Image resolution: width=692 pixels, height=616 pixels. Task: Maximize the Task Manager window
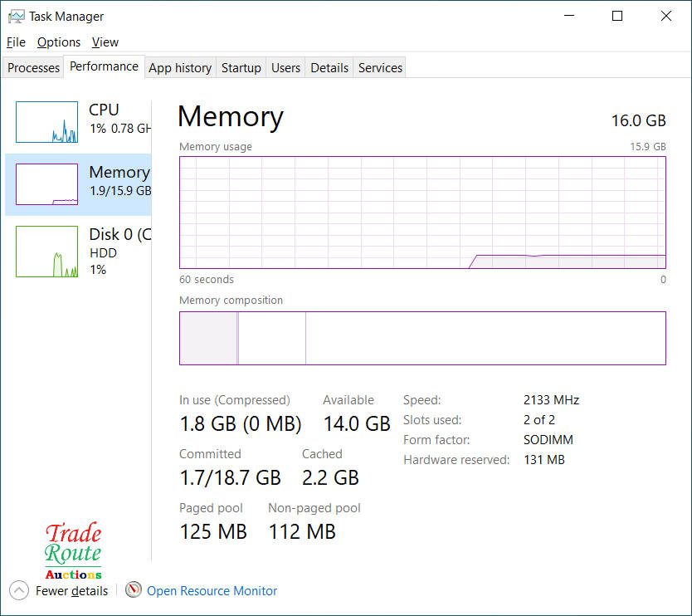[x=617, y=16]
